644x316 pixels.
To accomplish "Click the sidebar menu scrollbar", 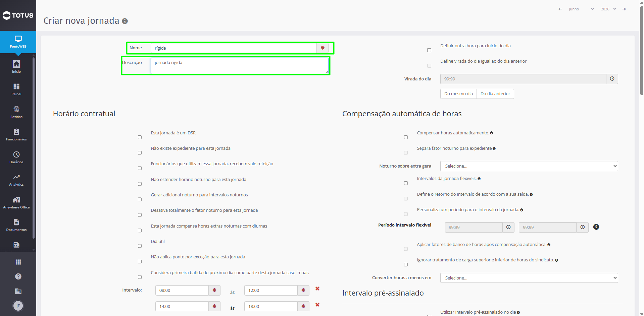I will (34, 148).
